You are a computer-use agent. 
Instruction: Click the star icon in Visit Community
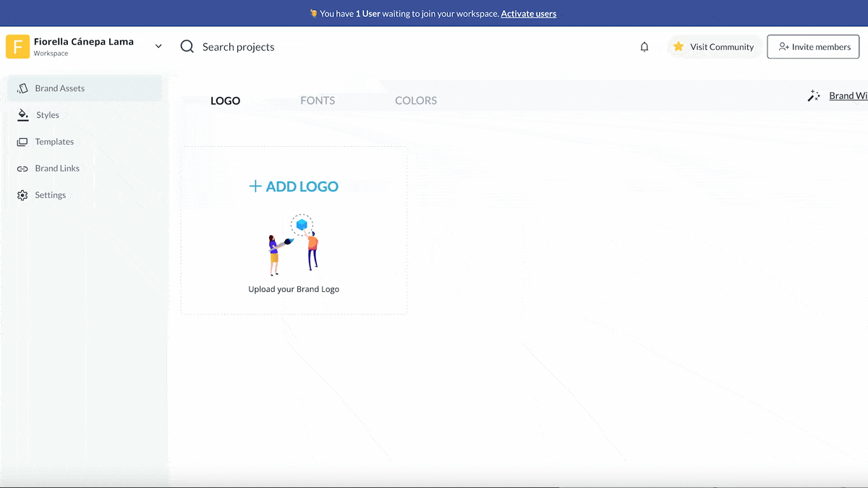click(x=678, y=47)
